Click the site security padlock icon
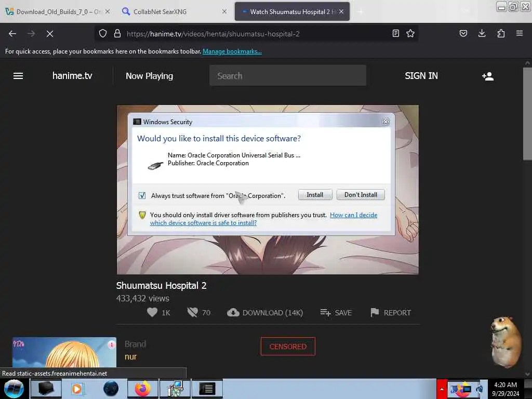This screenshot has height=399, width=532. (117, 34)
